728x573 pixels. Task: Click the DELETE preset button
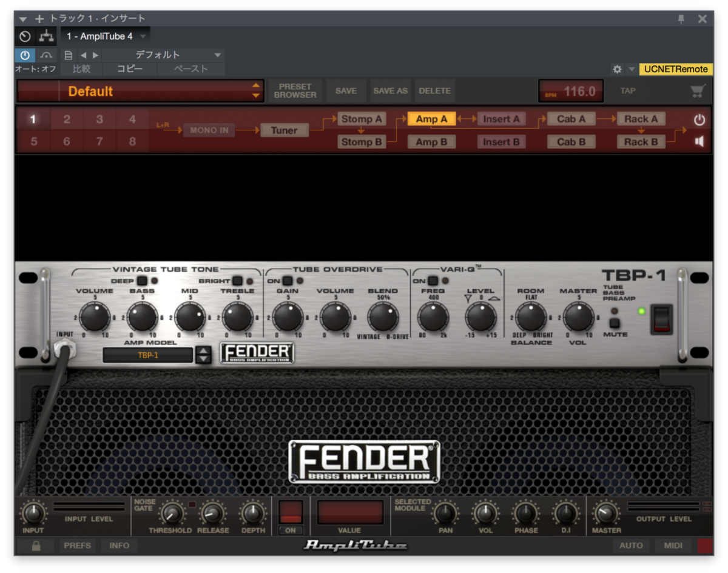tap(435, 91)
